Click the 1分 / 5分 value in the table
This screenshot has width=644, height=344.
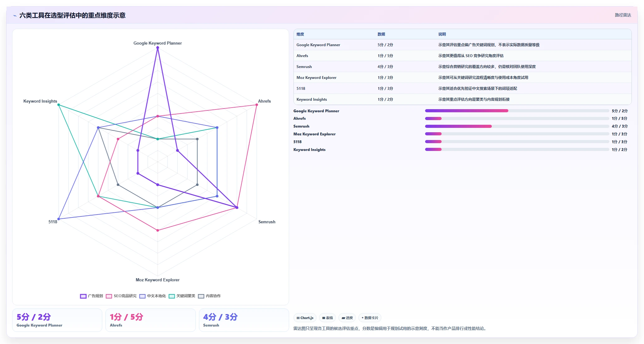pos(385,56)
